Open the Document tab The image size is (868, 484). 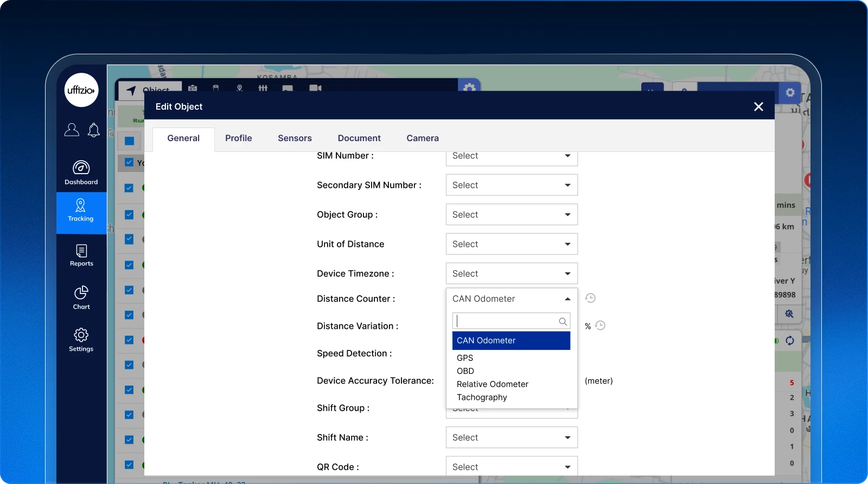[359, 138]
